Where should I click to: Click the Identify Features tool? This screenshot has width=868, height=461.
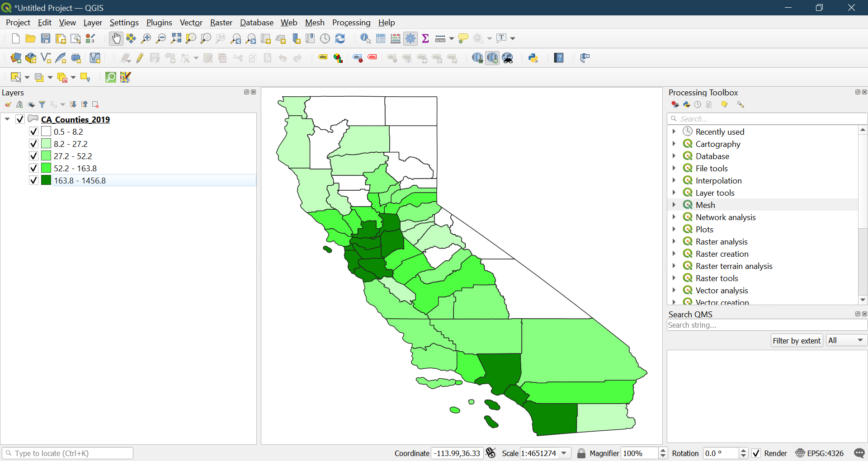pyautogui.click(x=365, y=39)
